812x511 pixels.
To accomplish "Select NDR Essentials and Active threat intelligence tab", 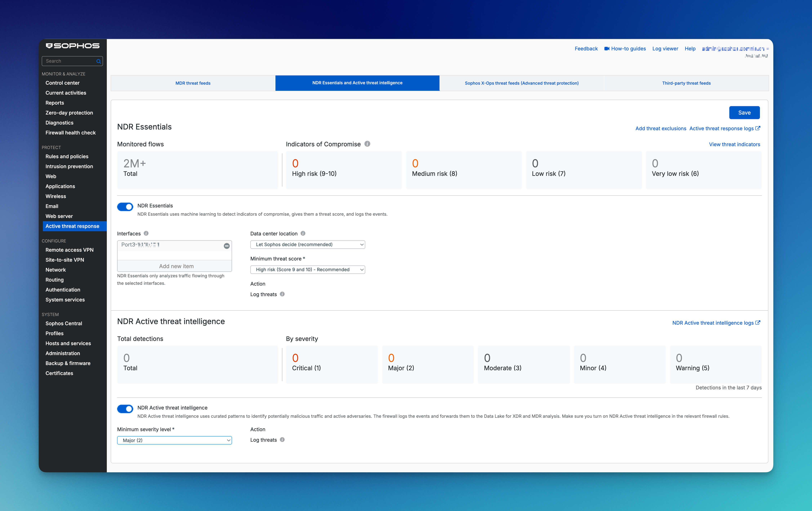I will point(357,83).
